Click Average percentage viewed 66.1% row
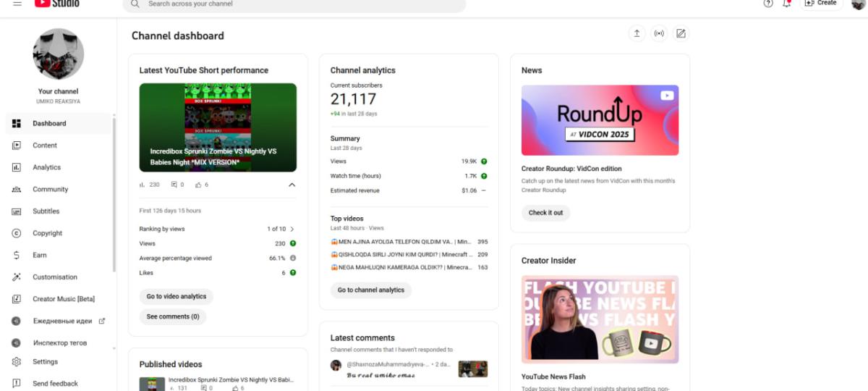This screenshot has width=868, height=391. pos(218,258)
